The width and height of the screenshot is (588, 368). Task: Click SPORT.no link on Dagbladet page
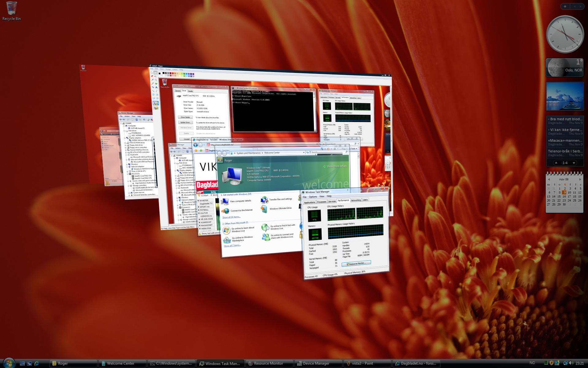(x=205, y=207)
